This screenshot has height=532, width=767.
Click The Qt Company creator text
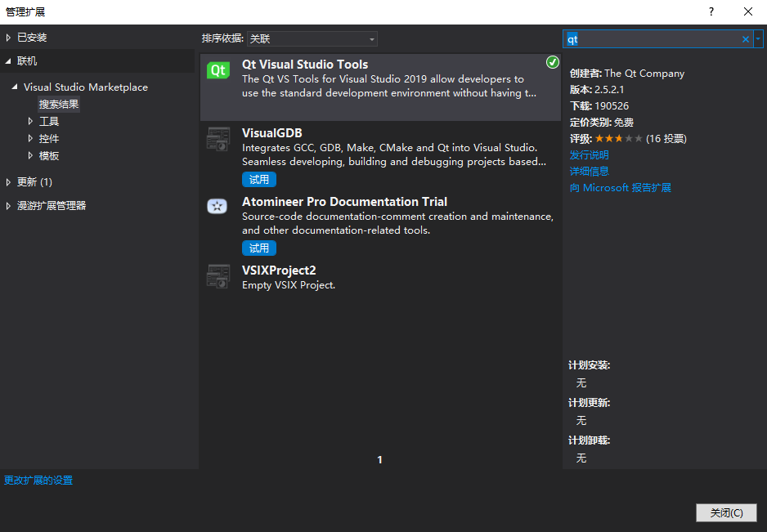(x=644, y=74)
